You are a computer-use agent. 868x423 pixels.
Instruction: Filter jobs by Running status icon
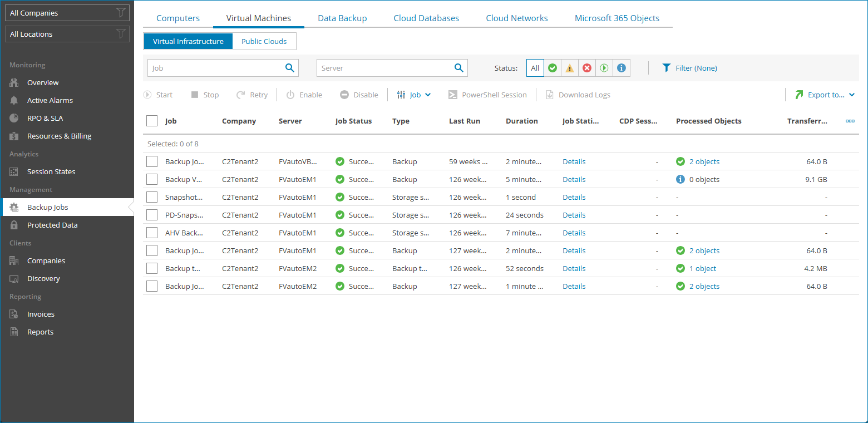click(x=604, y=67)
